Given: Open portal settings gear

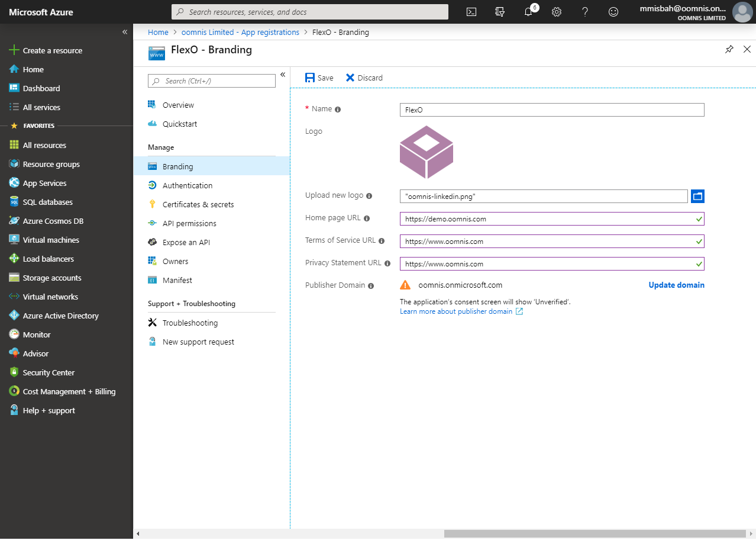Looking at the screenshot, I should click(x=557, y=12).
